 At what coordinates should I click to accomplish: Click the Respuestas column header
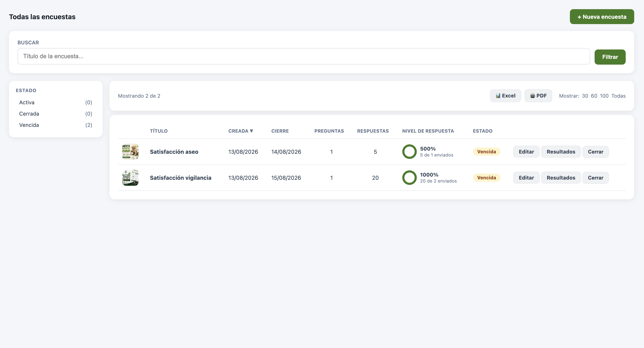373,131
